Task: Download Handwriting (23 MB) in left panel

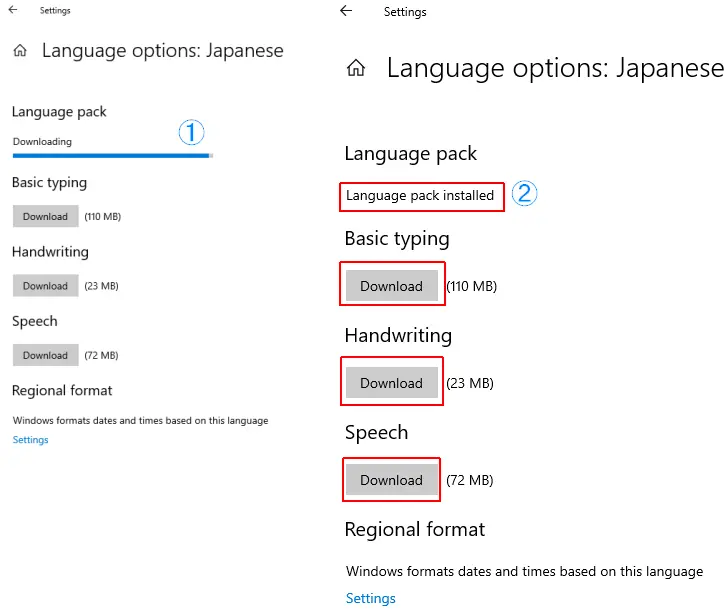Action: pyautogui.click(x=46, y=286)
